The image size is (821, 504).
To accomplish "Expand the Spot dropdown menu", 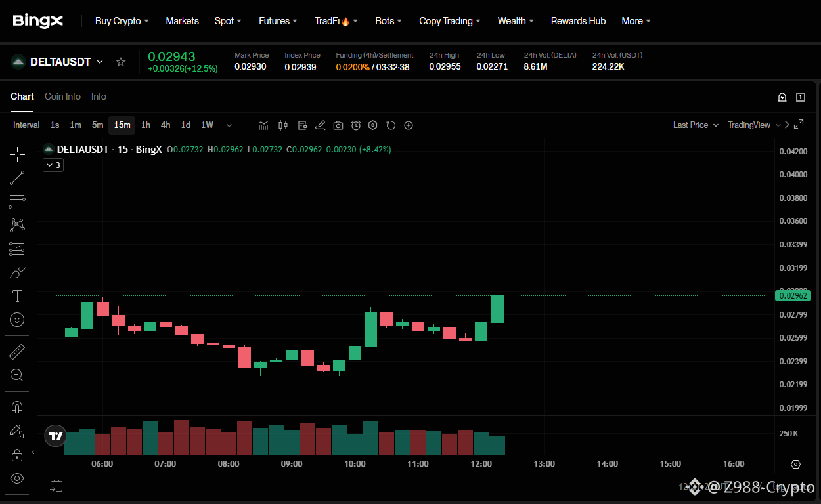I will pyautogui.click(x=228, y=21).
